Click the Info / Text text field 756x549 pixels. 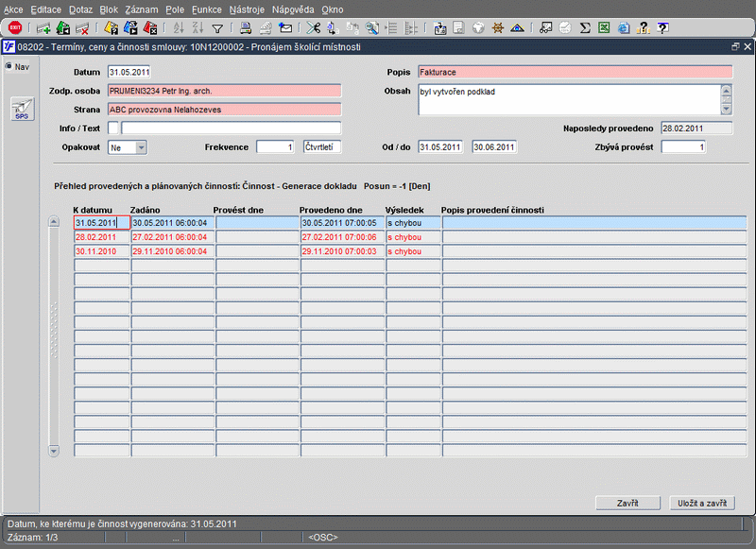(231, 128)
